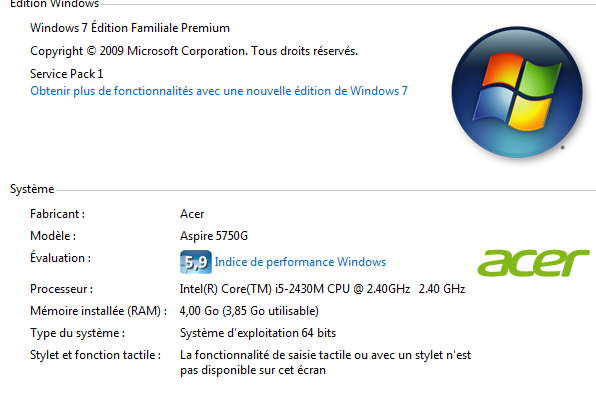
Task: Click the green Acer logo
Action: coord(534,263)
